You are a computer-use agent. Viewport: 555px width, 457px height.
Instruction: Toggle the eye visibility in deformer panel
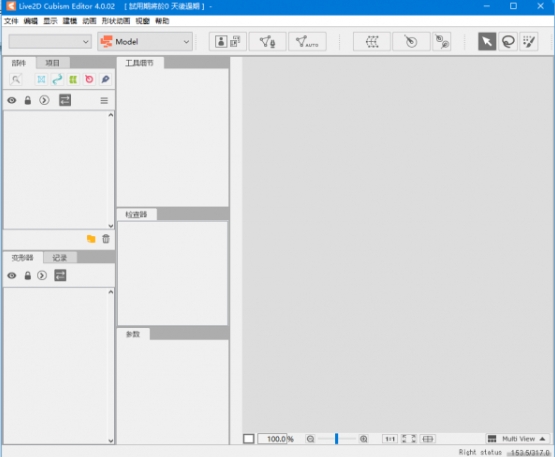point(12,275)
